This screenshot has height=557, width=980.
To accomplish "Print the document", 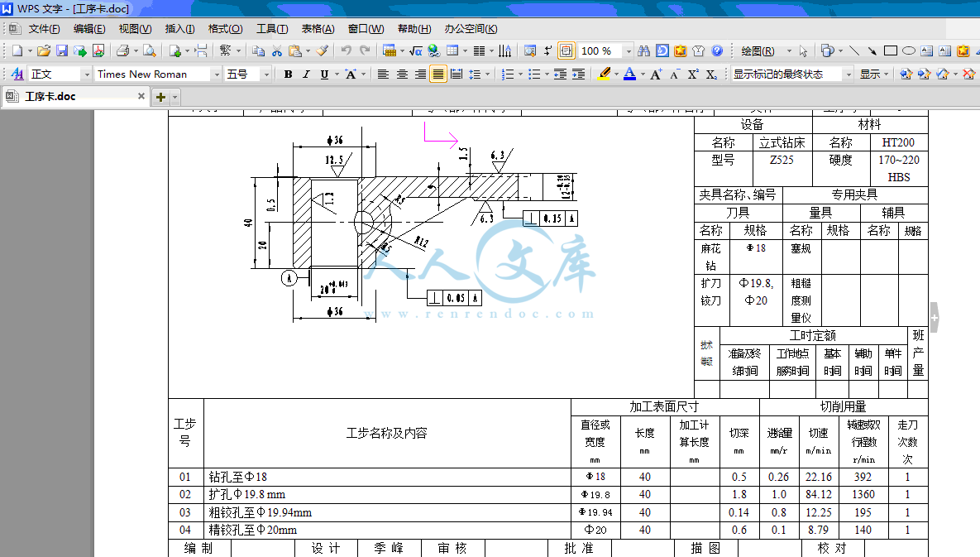I will pyautogui.click(x=123, y=50).
